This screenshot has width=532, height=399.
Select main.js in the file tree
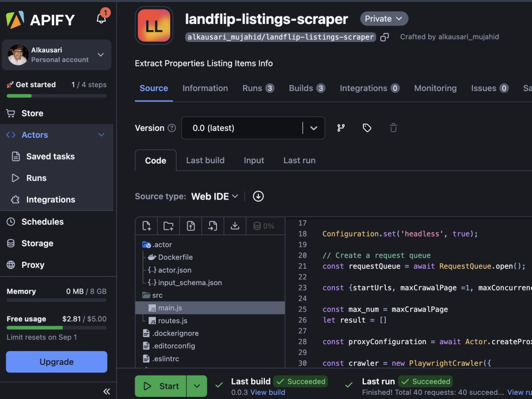[x=210, y=307]
